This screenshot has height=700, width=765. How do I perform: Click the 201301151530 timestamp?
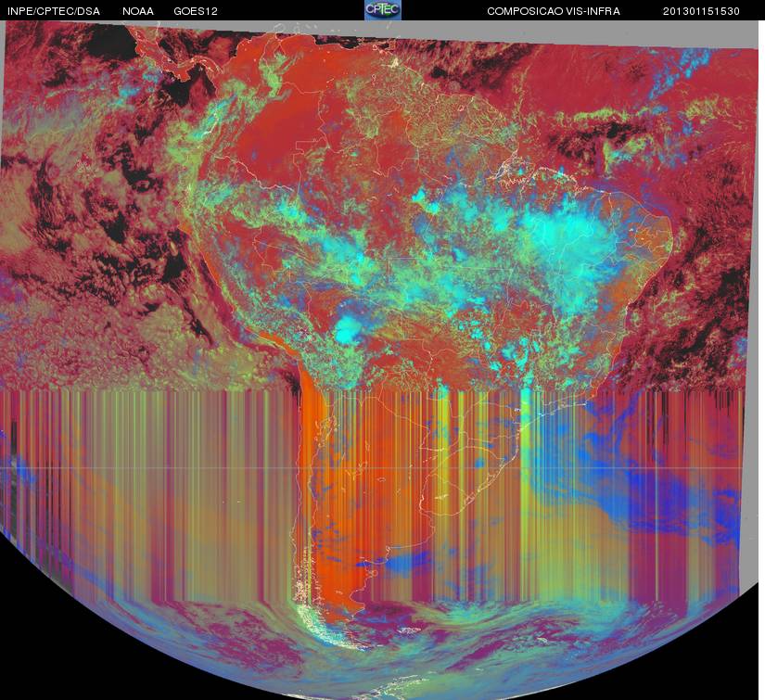pos(701,11)
